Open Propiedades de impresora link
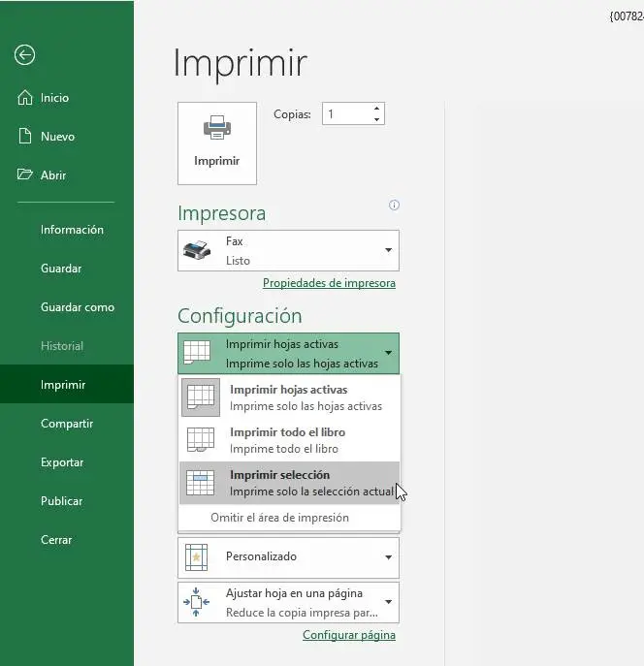Screen dimensions: 644x666 pos(329,283)
